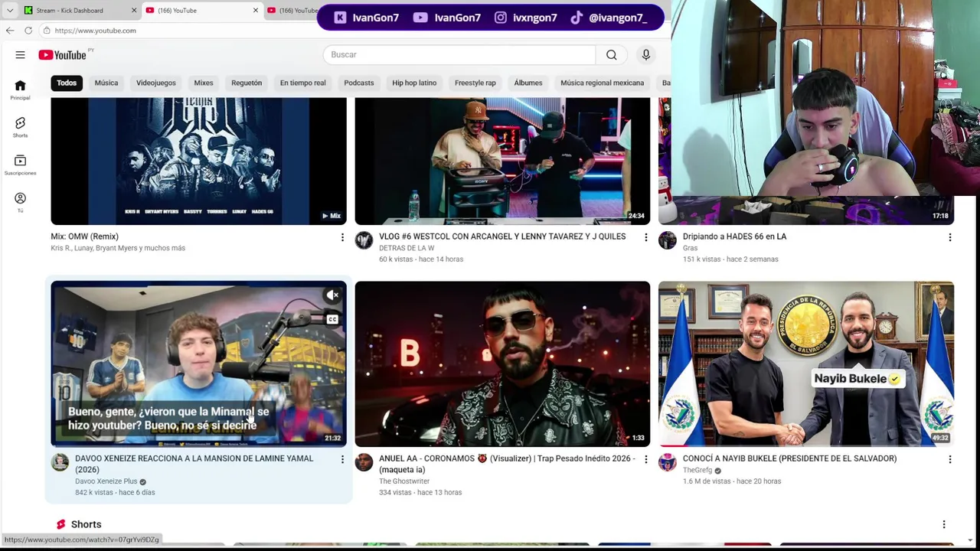Open DETRAS DE LA W channel avatar
The height and width of the screenshot is (551, 980).
click(x=364, y=240)
